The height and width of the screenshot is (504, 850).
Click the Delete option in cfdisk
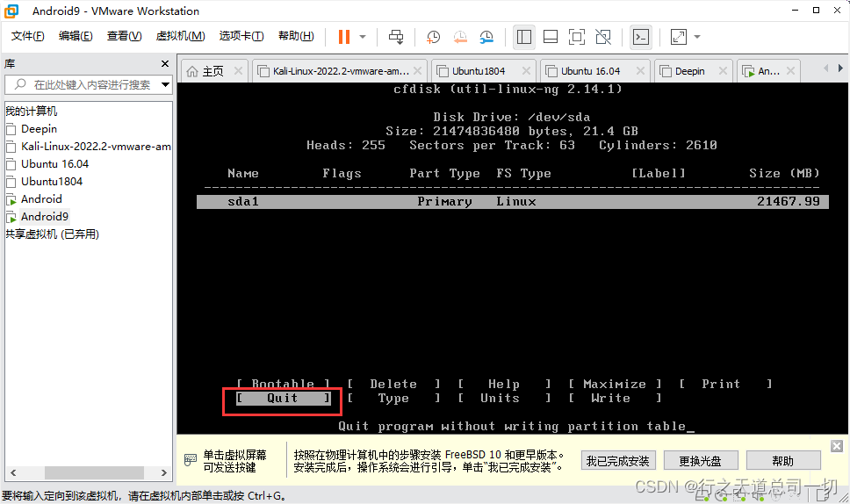point(393,384)
